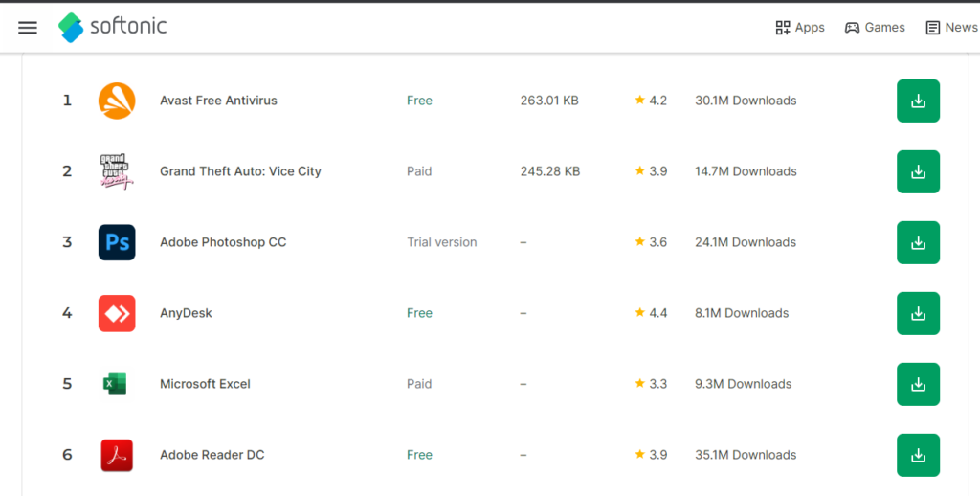Open the hamburger menu
980x496 pixels.
28,28
